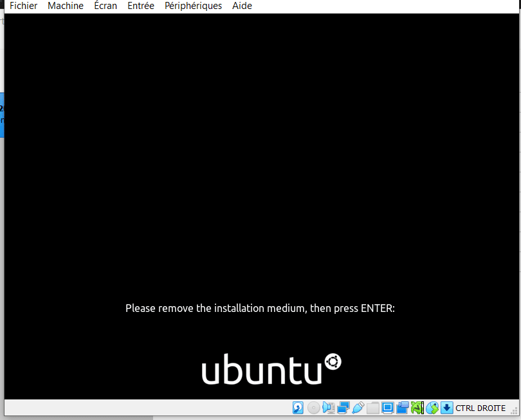This screenshot has width=521, height=420.
Task: Click the 'Please remove the installation medium' message
Action: point(260,308)
